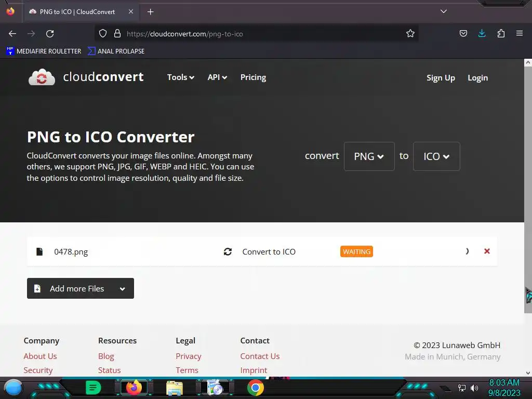Go back with the browser back arrow
The width and height of the screenshot is (532, 399).
tap(12, 34)
